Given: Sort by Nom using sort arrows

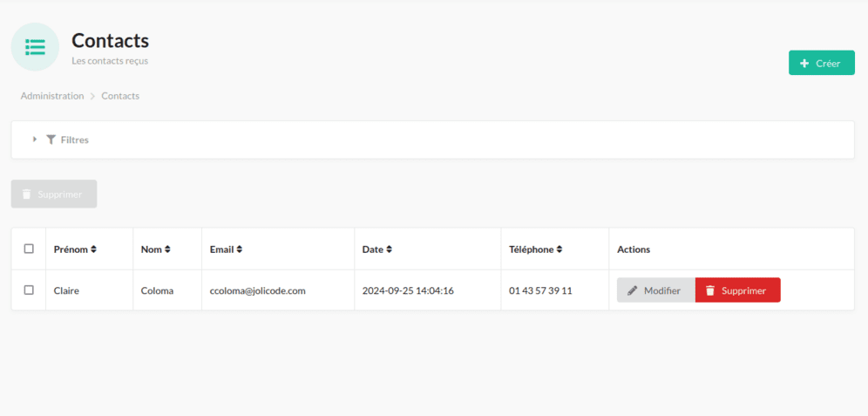Looking at the screenshot, I should point(167,249).
